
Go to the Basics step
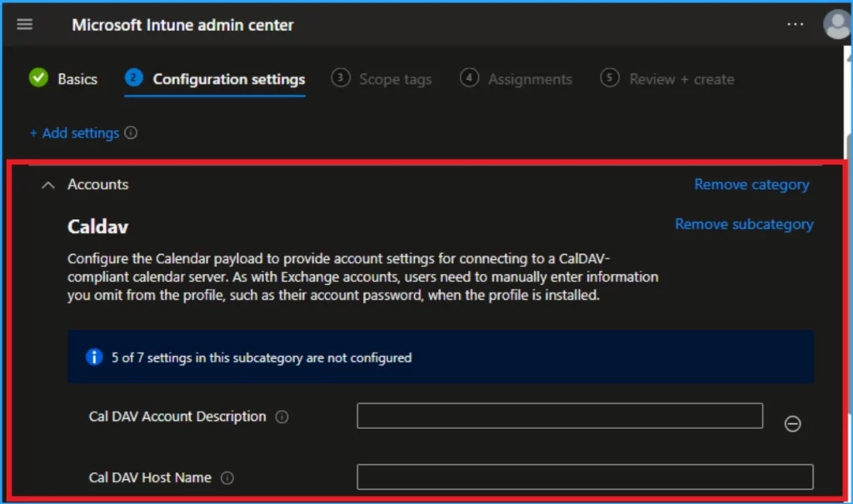(63, 79)
